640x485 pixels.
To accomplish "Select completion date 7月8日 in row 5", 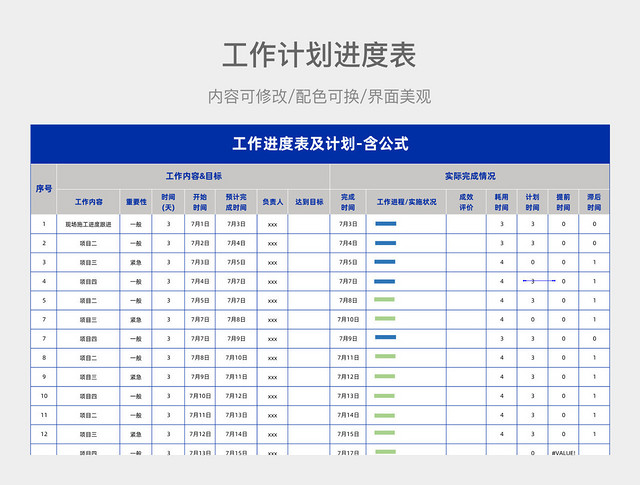I will [x=348, y=300].
